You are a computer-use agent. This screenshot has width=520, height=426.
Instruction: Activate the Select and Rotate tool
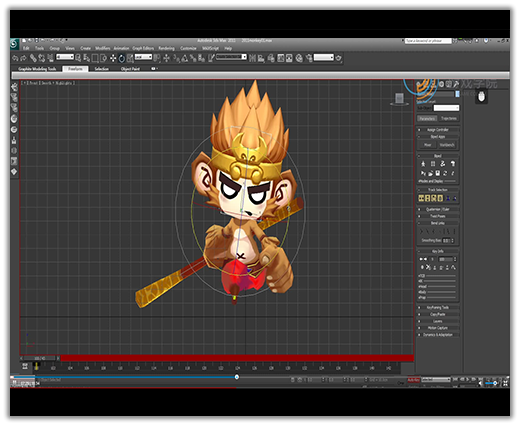click(122, 58)
